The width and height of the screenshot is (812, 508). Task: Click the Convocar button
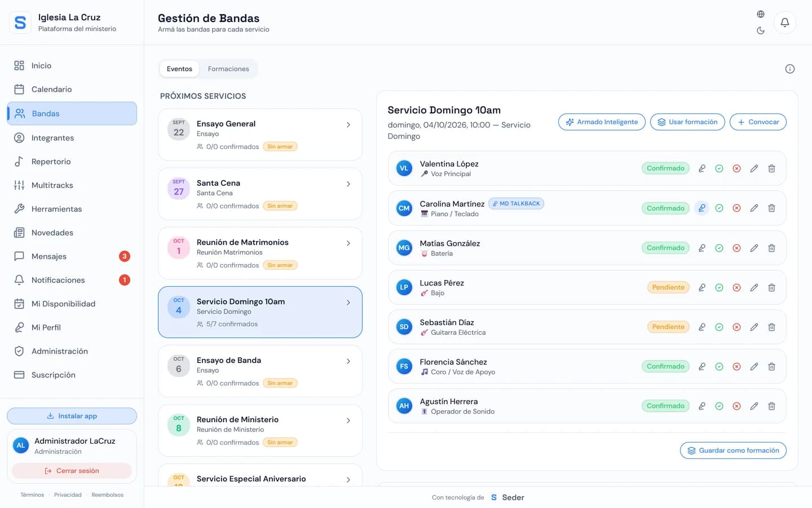[x=758, y=122]
